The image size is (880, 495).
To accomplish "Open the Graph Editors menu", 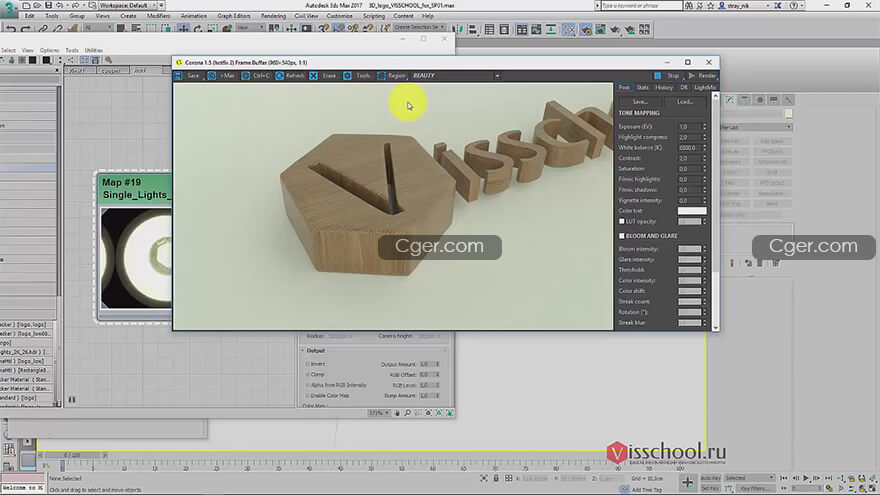I will point(233,16).
